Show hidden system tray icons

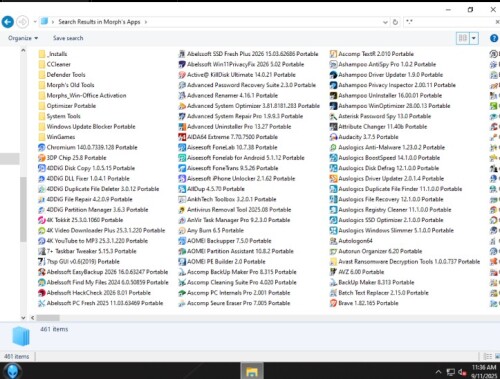click(439, 372)
